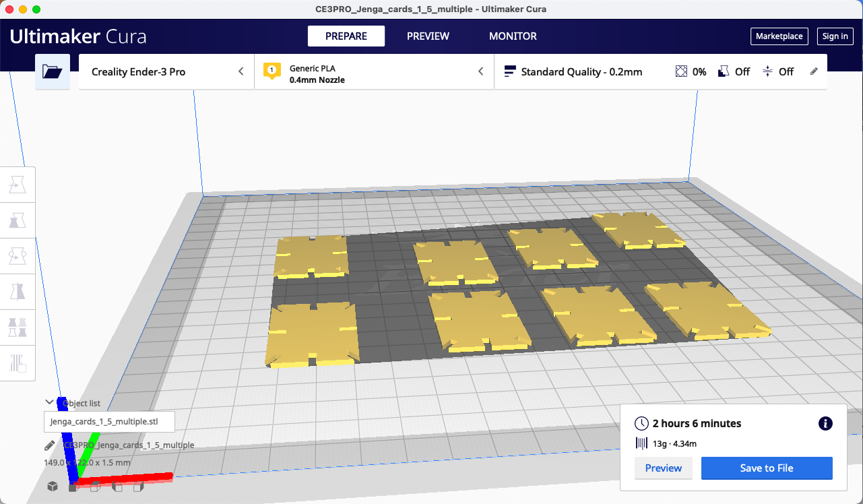The image size is (863, 504).
Task: Click the clock icon beside print time
Action: [x=641, y=424]
